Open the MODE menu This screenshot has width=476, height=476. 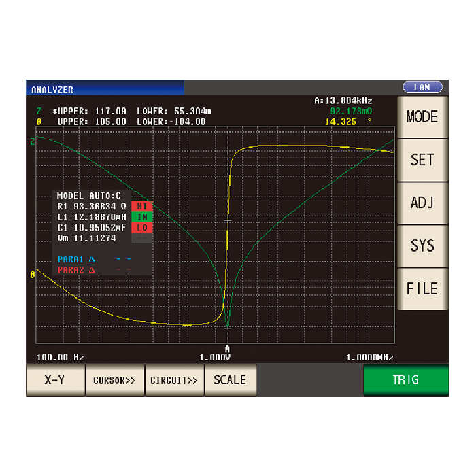click(x=422, y=117)
